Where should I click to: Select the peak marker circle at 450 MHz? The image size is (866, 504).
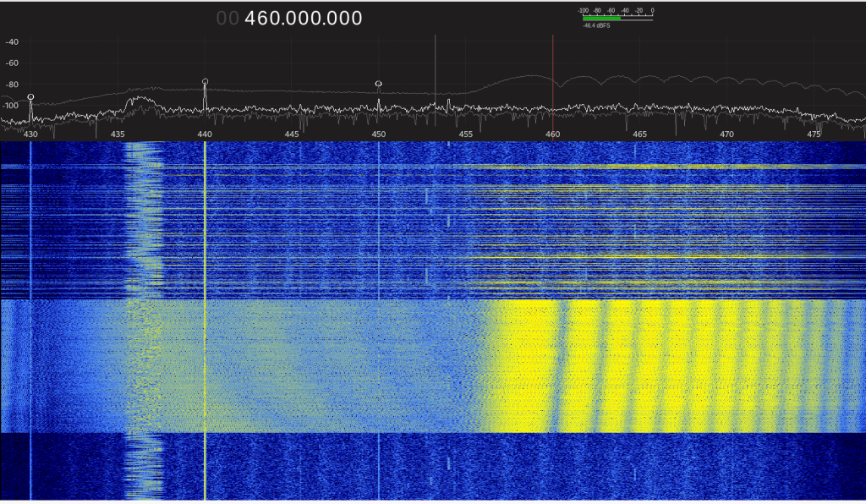point(378,84)
